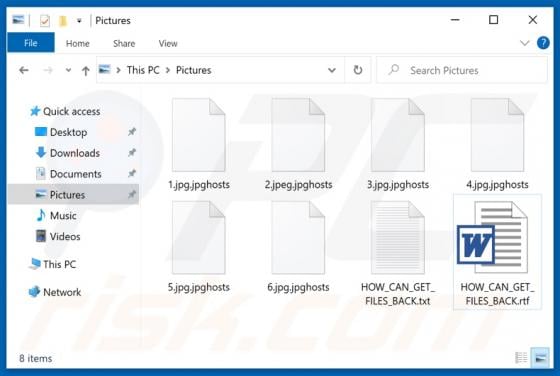Expand the ribbon with chevron
Image resolution: width=560 pixels, height=376 pixels.
[x=524, y=43]
